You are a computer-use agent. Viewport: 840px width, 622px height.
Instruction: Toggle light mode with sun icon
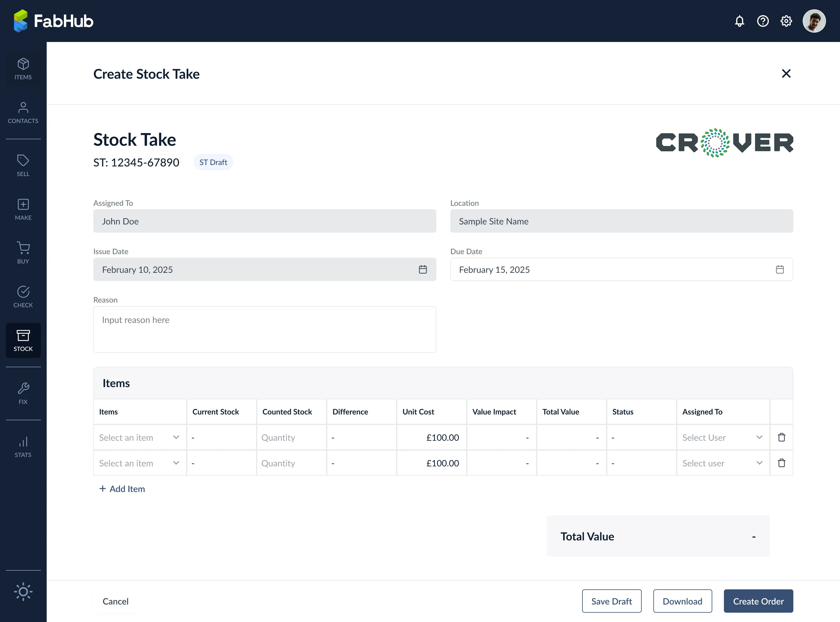click(x=23, y=591)
